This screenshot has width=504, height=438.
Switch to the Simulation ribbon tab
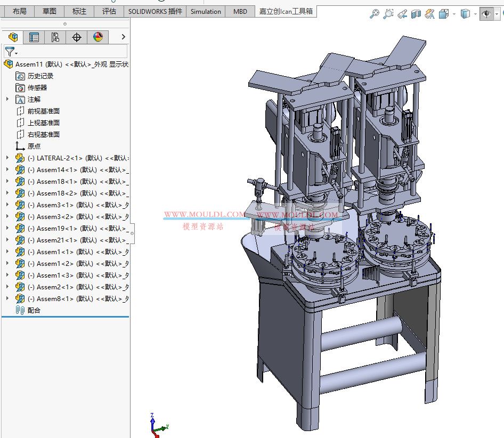click(205, 11)
